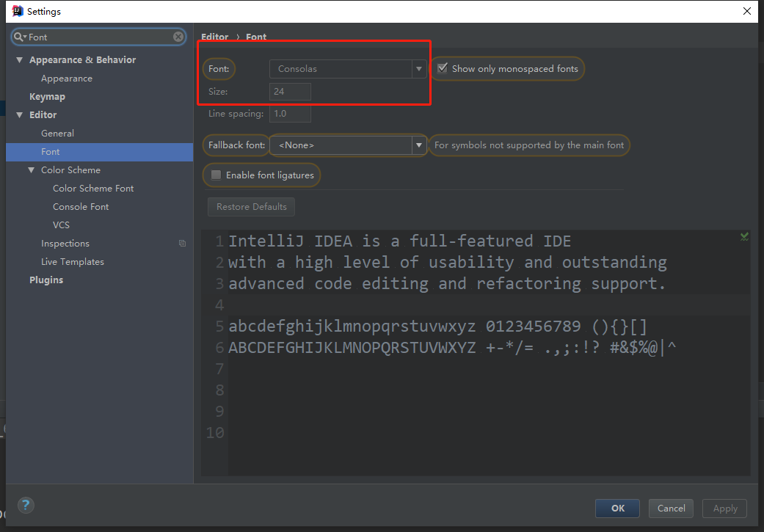
Task: Enable font ligatures checkbox
Action: pos(216,175)
